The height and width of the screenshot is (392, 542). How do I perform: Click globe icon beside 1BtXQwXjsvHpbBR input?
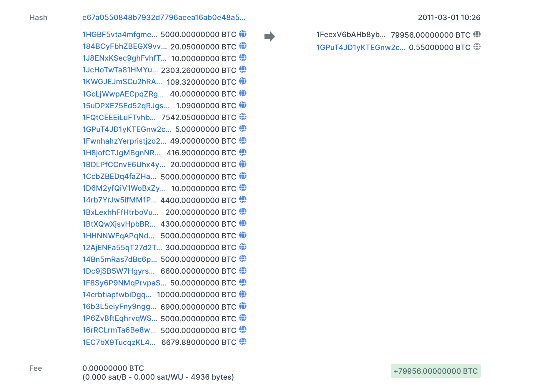(x=243, y=223)
